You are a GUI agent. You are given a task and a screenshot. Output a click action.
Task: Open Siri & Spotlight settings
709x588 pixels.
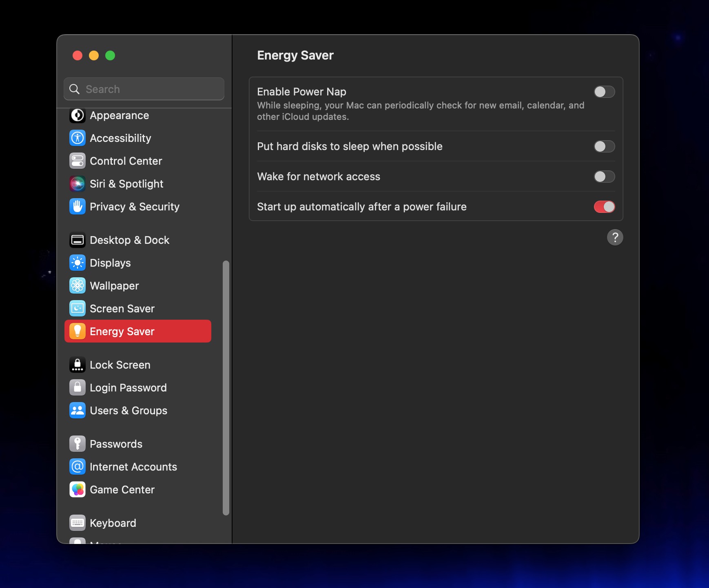[x=138, y=184]
